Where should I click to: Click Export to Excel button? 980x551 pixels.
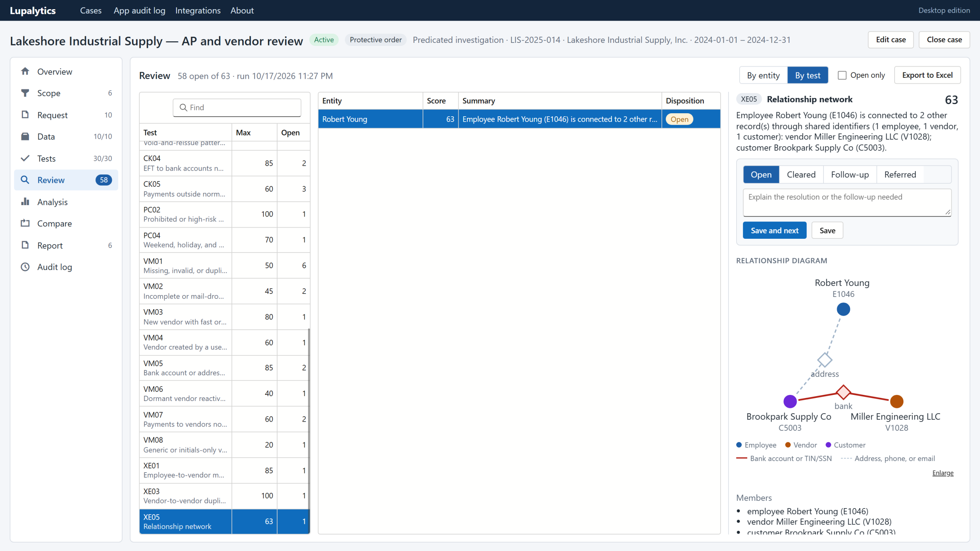tap(927, 75)
